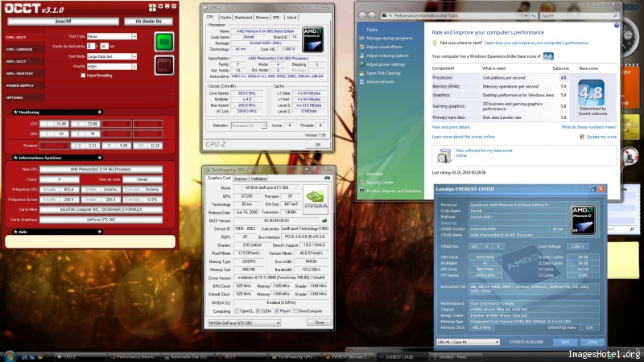Image resolution: width=644 pixels, height=362 pixels.
Task: Click search magnifier icon in Performance window
Action: [615, 15]
